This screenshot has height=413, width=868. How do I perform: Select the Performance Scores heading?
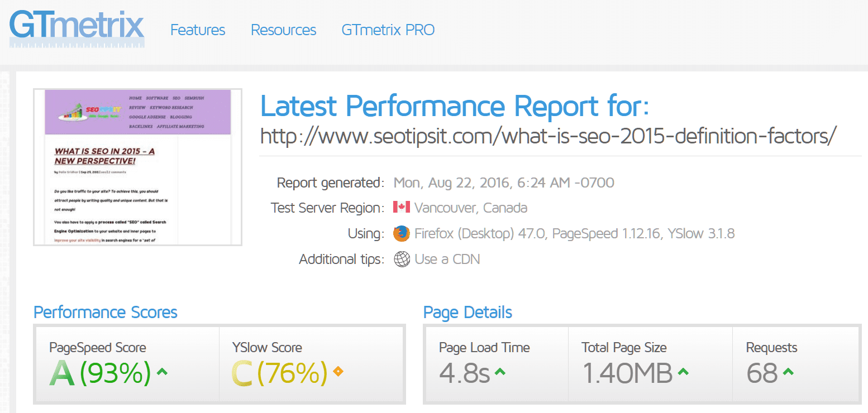pyautogui.click(x=105, y=313)
